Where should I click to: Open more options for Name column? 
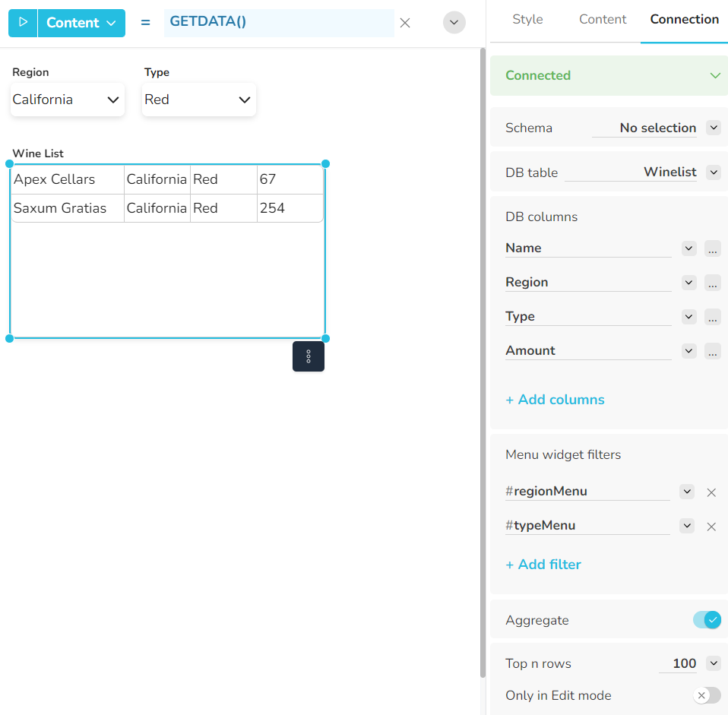pyautogui.click(x=712, y=248)
